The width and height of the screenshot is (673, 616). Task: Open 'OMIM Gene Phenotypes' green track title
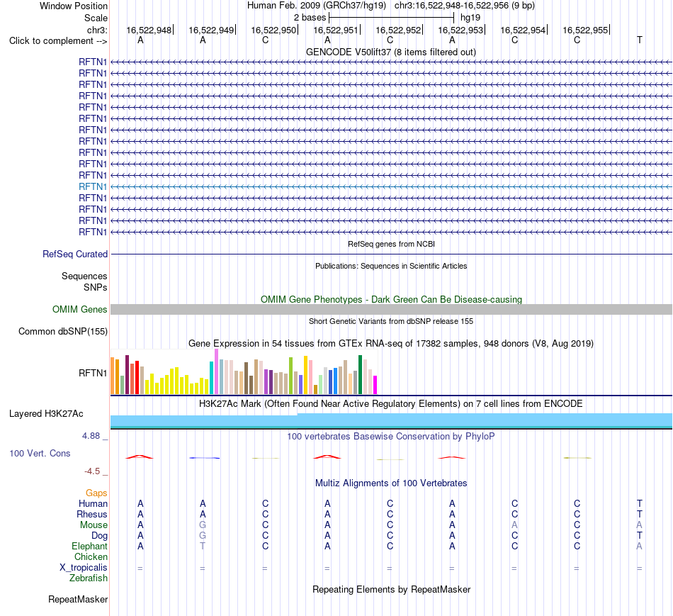391,299
